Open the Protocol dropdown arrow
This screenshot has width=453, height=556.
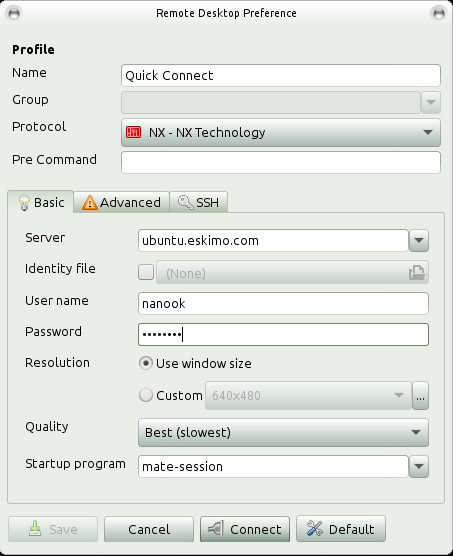click(428, 132)
